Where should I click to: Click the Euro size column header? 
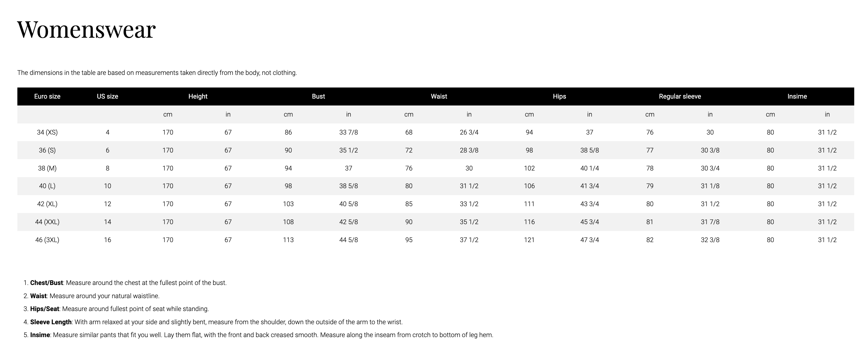pos(47,96)
